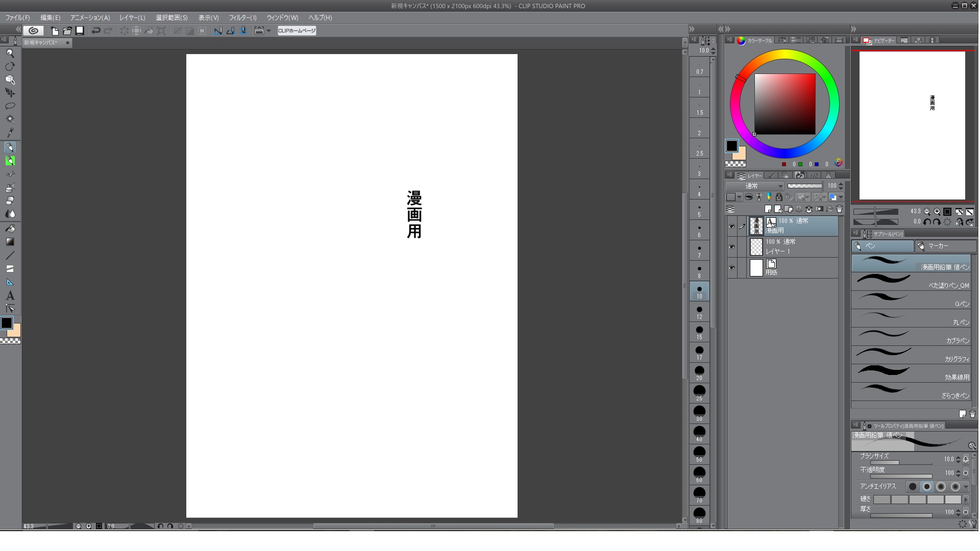980x551 pixels.
Task: Toggle visibility of レイヤー 1
Action: [x=731, y=247]
